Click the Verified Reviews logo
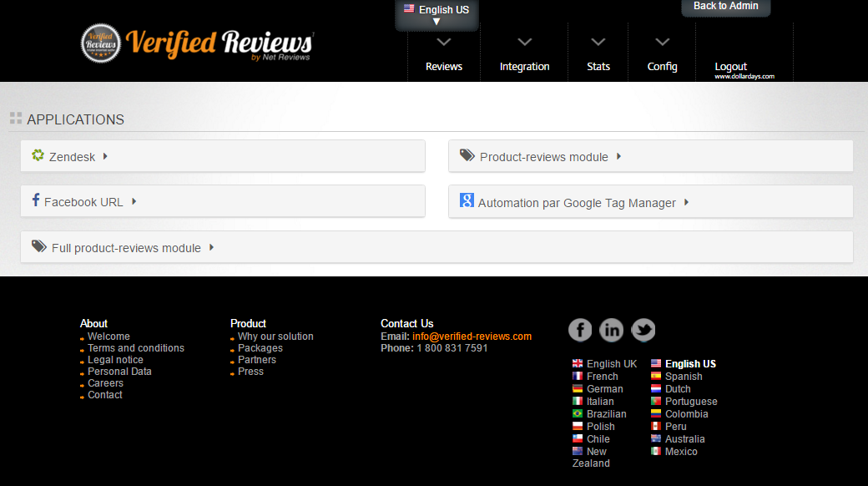 (197, 43)
